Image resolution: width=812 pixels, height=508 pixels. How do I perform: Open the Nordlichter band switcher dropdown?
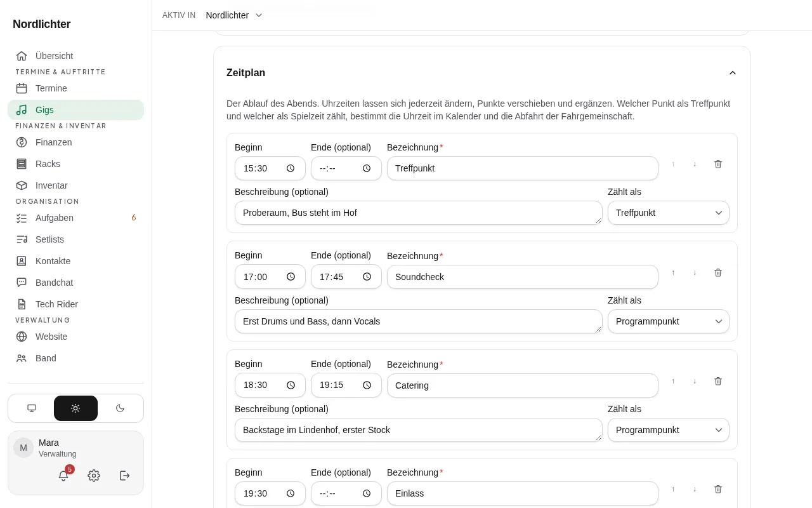tap(234, 15)
